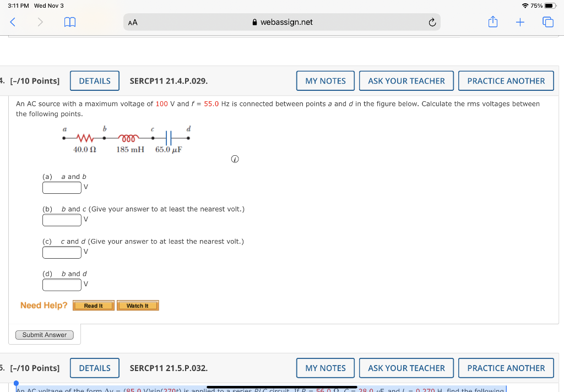Image resolution: width=564 pixels, height=392 pixels.
Task: Click ASK YOUR TEACHER for problem 4
Action: (406, 80)
